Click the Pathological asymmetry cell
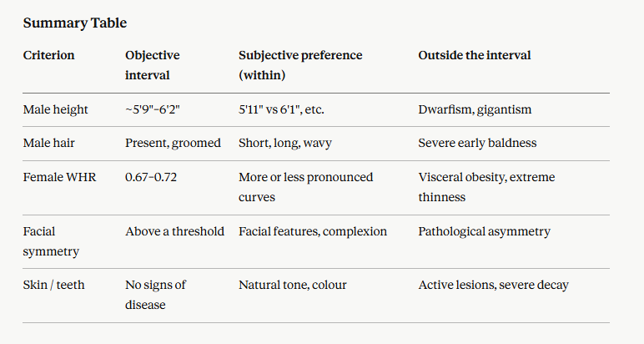Image resolution: width=644 pixels, height=344 pixels. point(484,231)
